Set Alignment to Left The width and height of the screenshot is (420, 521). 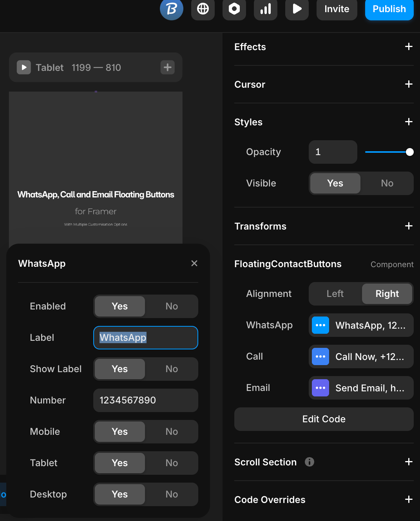point(335,294)
